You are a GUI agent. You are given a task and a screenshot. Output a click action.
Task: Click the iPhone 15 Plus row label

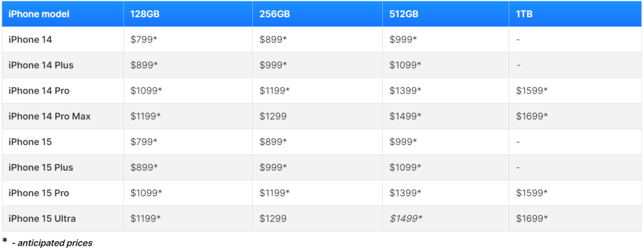(x=41, y=168)
